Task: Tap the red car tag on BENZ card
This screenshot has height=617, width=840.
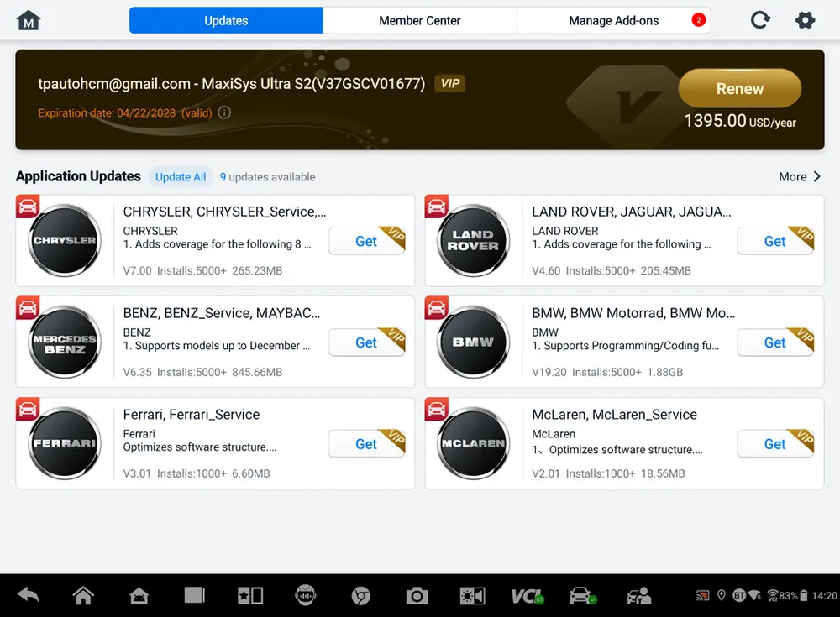Action: [28, 308]
